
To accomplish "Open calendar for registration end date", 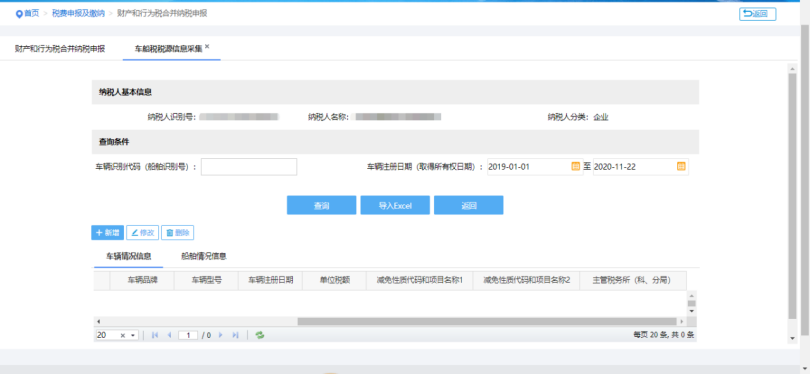I will point(681,166).
